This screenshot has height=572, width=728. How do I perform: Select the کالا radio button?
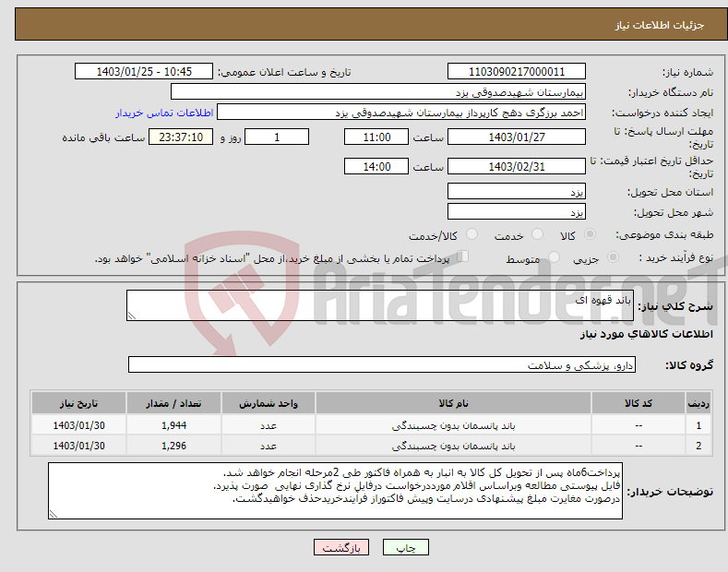tap(590, 234)
